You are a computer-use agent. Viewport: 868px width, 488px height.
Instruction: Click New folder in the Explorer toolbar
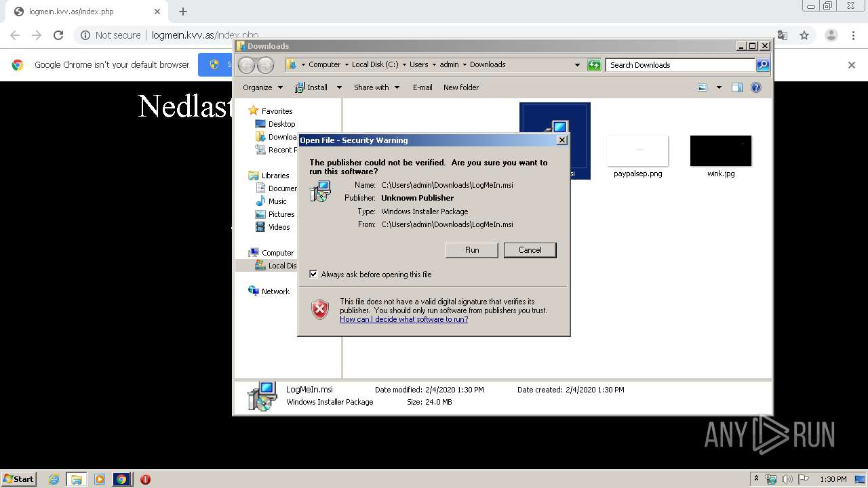pos(461,87)
